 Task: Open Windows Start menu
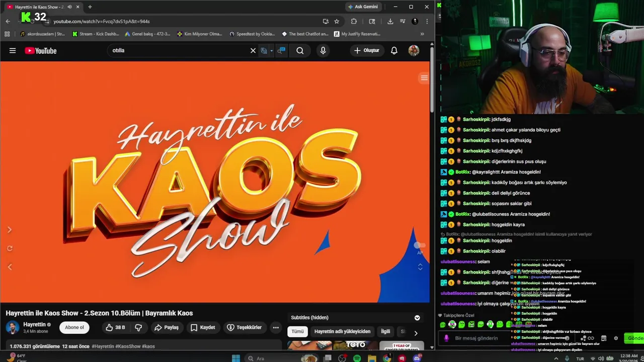[x=236, y=358]
